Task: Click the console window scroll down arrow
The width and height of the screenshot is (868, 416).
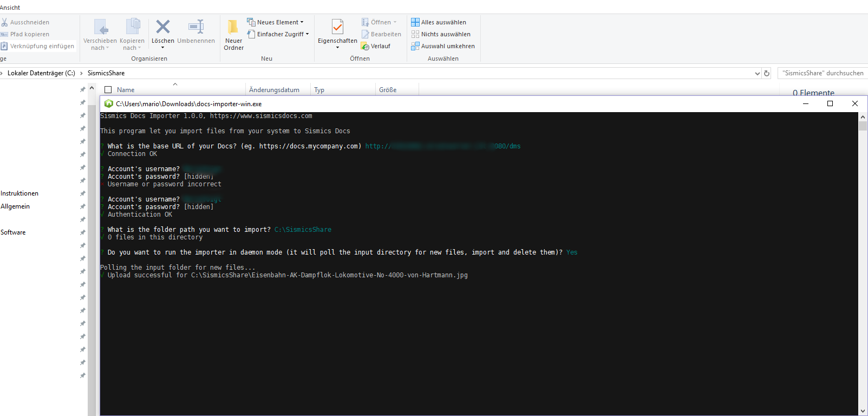Action: (x=863, y=411)
